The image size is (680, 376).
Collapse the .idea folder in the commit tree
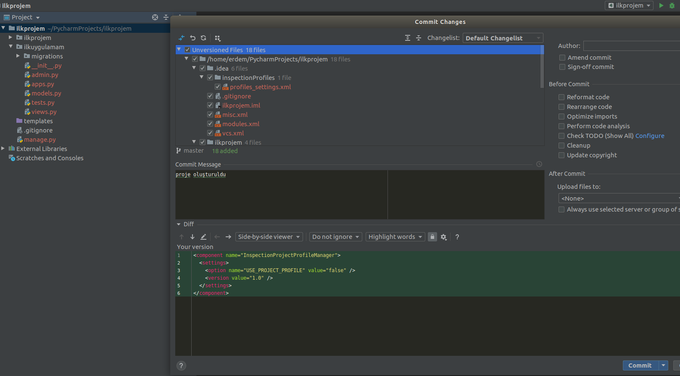(194, 68)
